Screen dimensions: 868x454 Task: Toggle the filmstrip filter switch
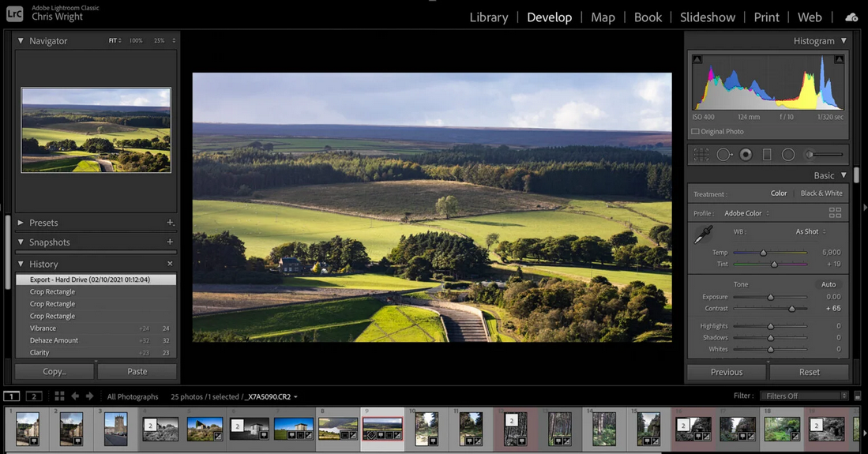pyautogui.click(x=858, y=396)
